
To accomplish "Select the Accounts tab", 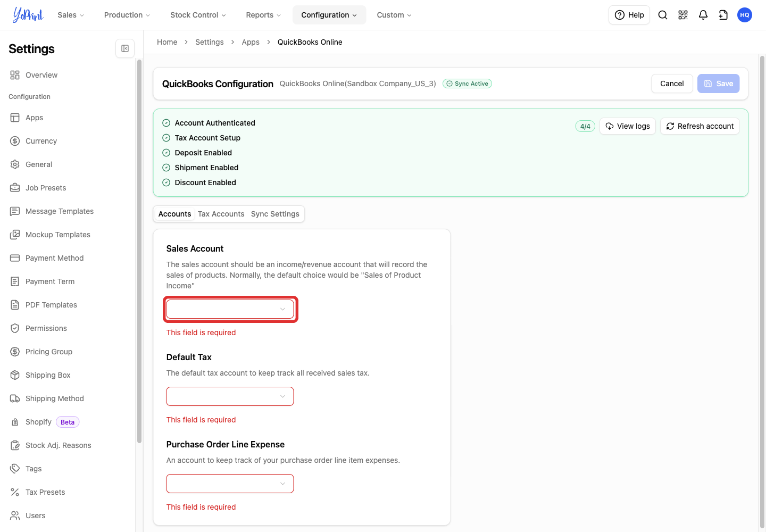I will click(174, 214).
